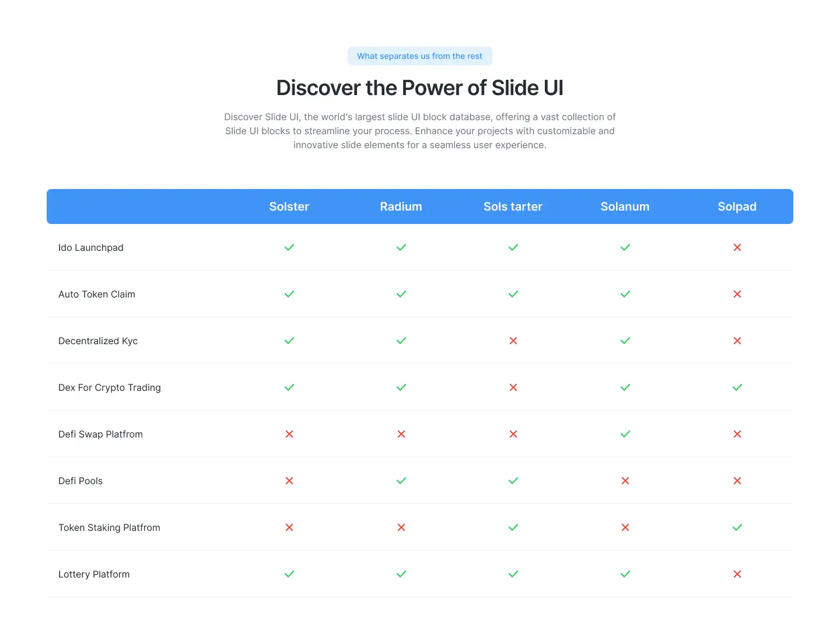Click the 'Defi Pools' row label
The width and height of the screenshot is (840, 644).
(x=80, y=481)
